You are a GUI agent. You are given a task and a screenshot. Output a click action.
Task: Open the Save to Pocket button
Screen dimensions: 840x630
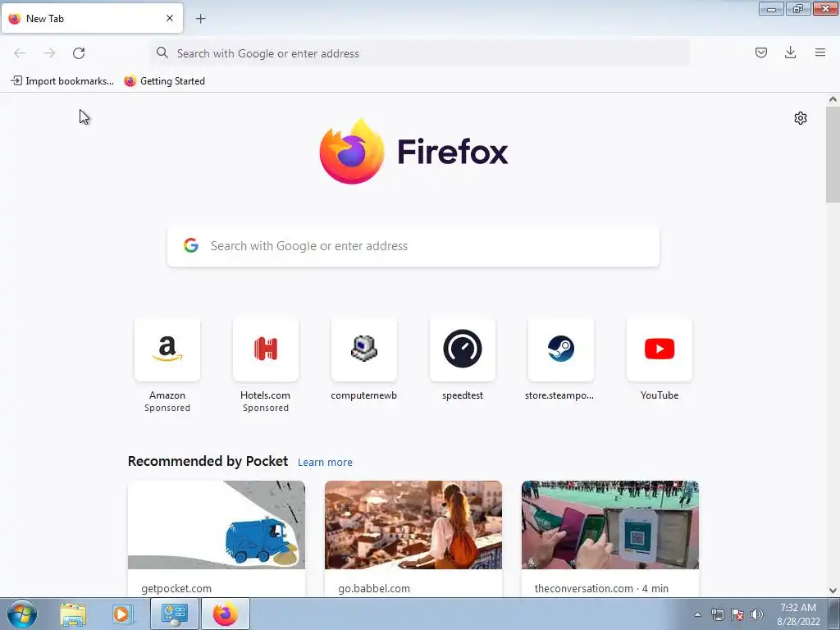coord(760,52)
